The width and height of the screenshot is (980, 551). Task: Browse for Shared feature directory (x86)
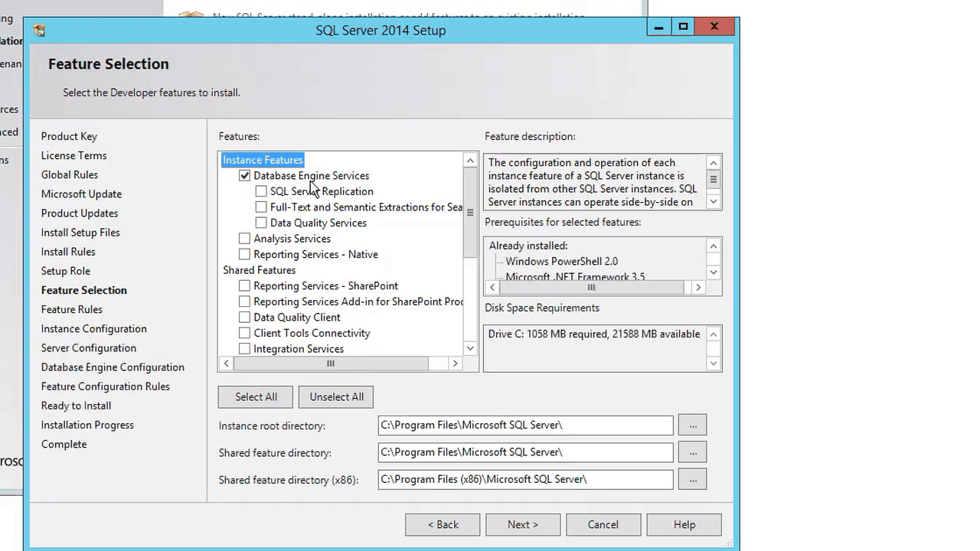click(x=692, y=479)
